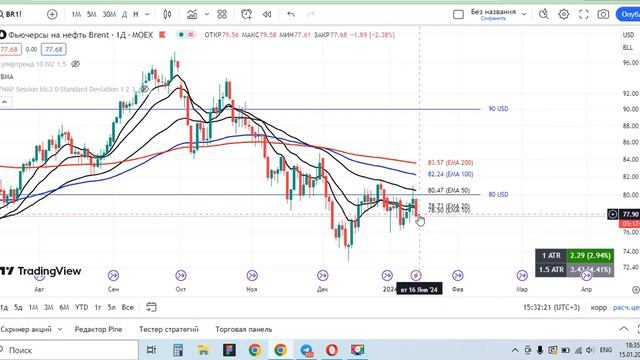Toggle расч.цена settlement option
This screenshot has height=360, width=640.
pyautogui.click(x=627, y=307)
